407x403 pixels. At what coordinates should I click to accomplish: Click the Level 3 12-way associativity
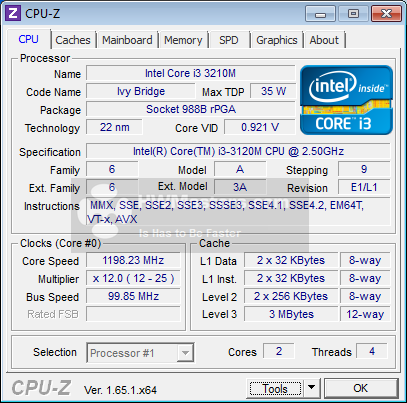[365, 314]
